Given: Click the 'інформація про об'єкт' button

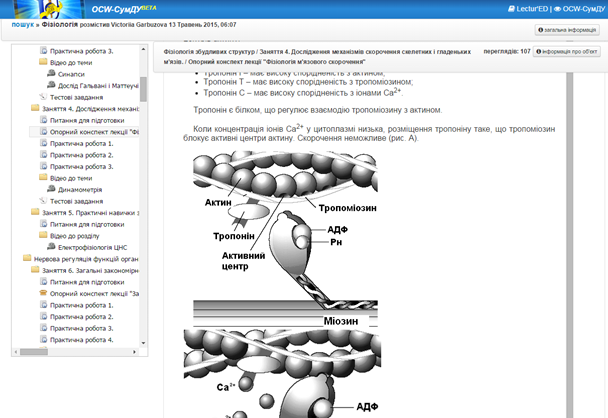Looking at the screenshot, I should point(567,51).
